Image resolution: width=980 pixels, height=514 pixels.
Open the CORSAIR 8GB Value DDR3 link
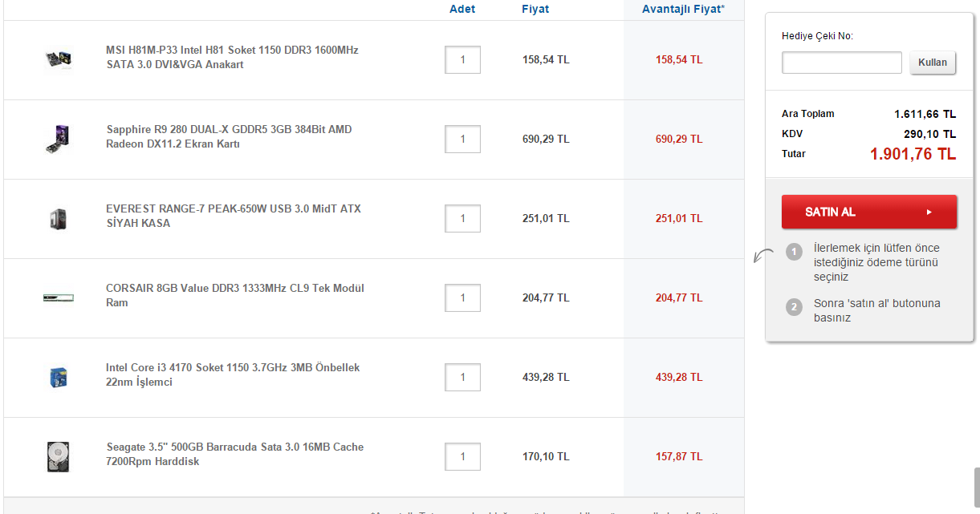pyautogui.click(x=234, y=295)
